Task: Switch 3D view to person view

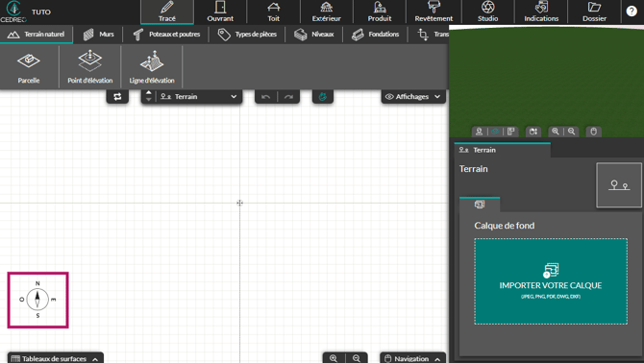Action: pos(479,132)
